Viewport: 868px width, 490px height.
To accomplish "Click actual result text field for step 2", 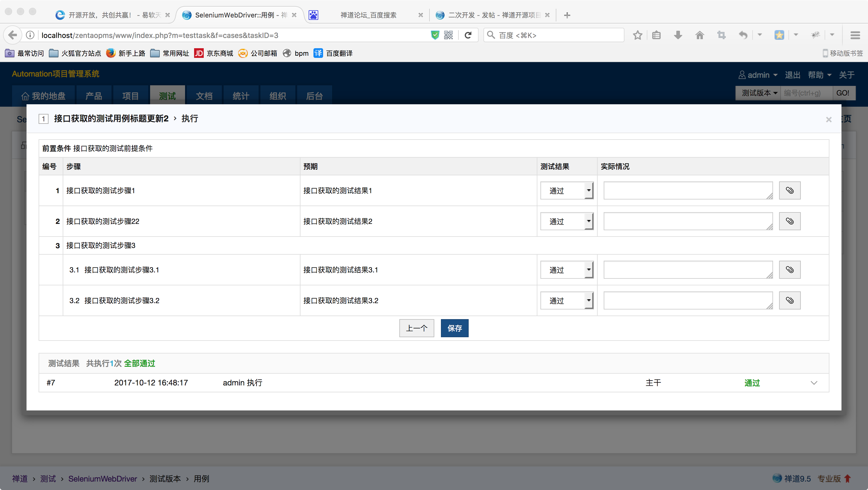I will 687,221.
